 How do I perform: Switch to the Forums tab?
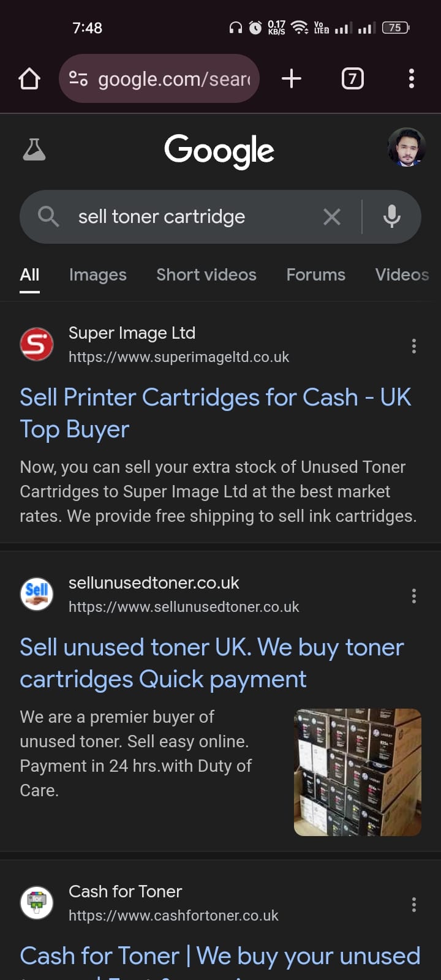[x=316, y=275]
